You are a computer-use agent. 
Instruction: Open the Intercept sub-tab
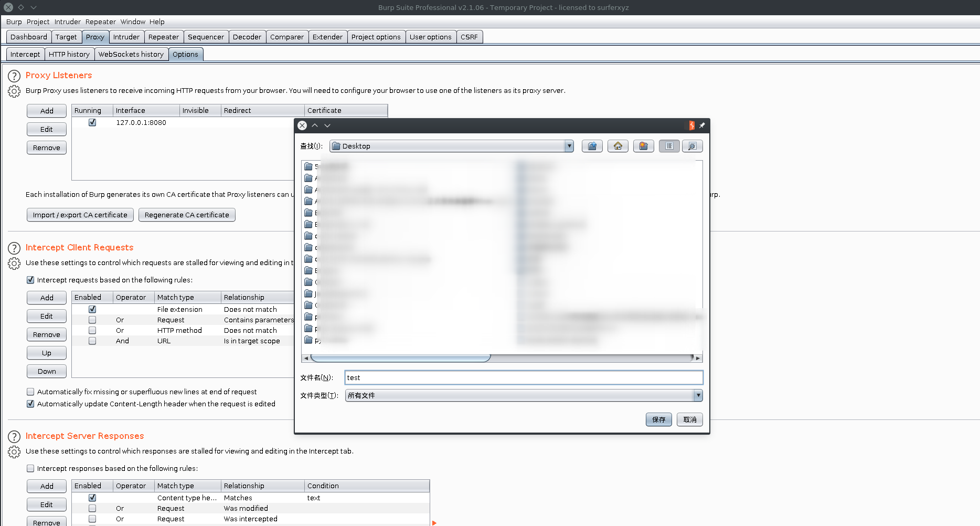click(25, 54)
